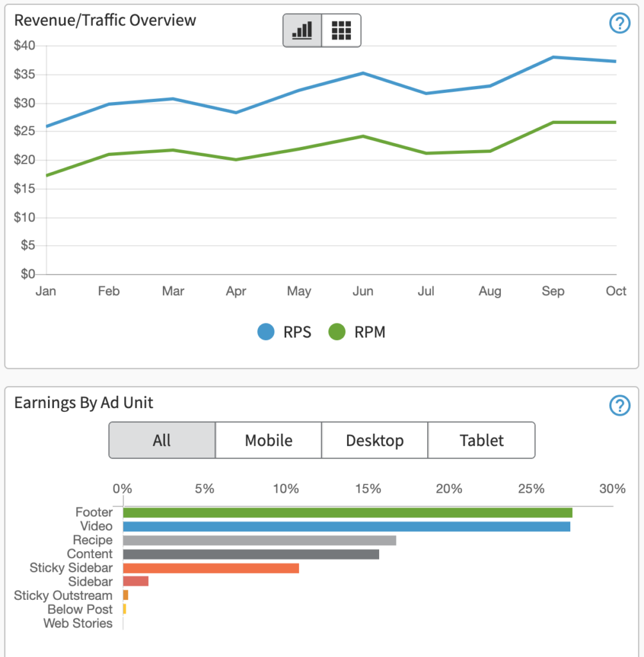The height and width of the screenshot is (657, 644).
Task: Click the Below Post label
Action: (80, 609)
